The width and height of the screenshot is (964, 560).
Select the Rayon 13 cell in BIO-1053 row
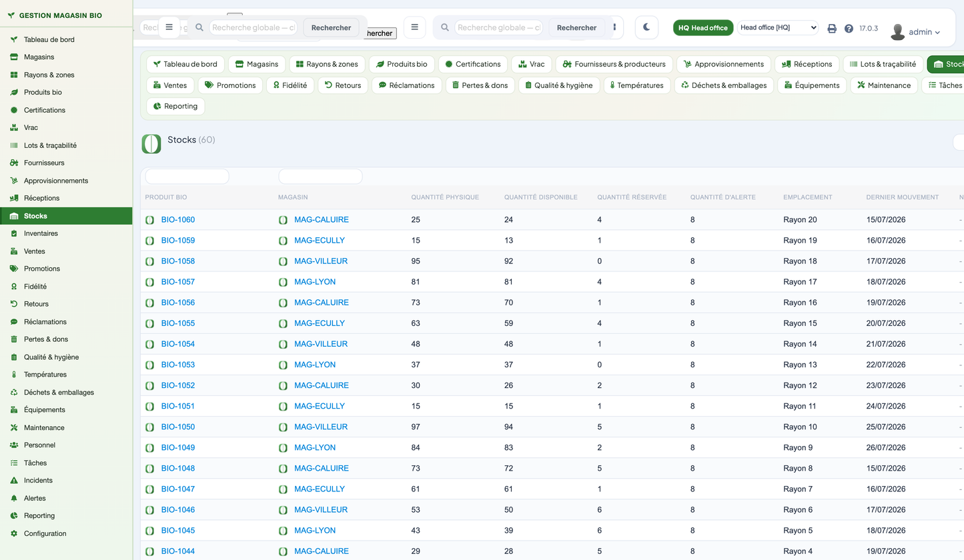click(x=800, y=365)
